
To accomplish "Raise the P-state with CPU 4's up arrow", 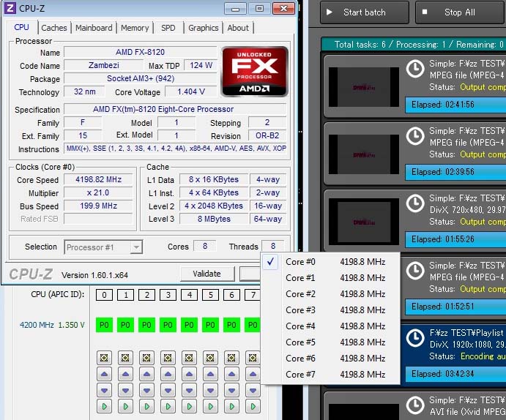I will click(x=189, y=374).
